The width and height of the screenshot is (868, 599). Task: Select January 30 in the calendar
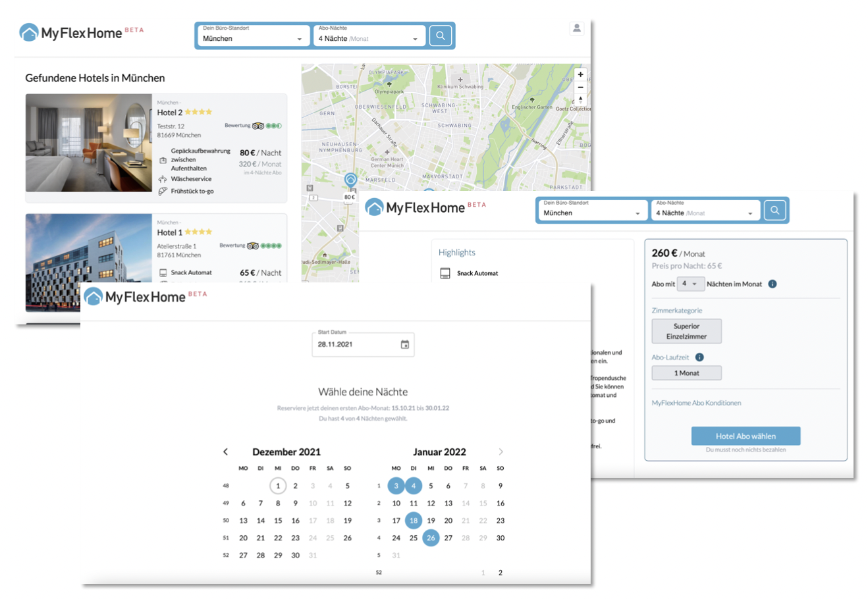pyautogui.click(x=501, y=538)
